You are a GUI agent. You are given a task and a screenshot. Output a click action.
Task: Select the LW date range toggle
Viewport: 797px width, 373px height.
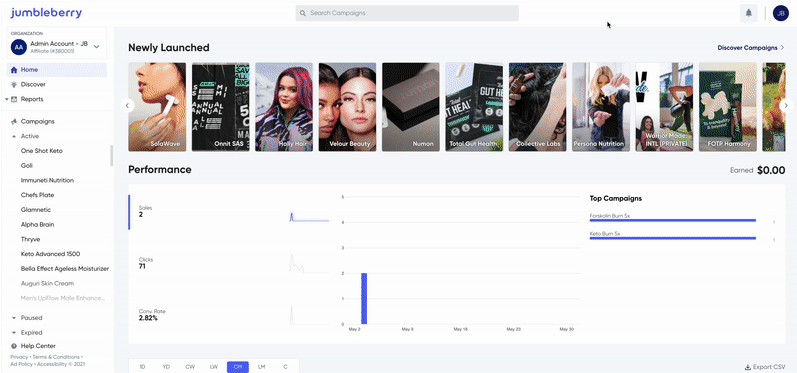(x=214, y=367)
